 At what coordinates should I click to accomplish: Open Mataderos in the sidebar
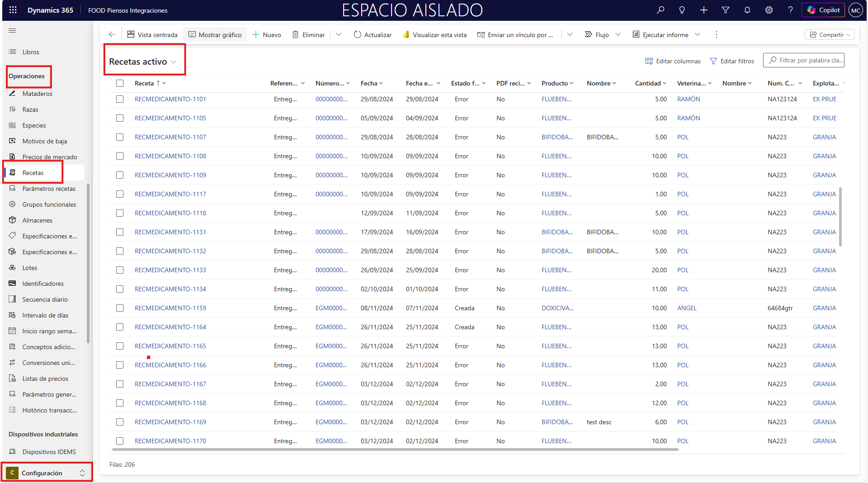(x=38, y=94)
